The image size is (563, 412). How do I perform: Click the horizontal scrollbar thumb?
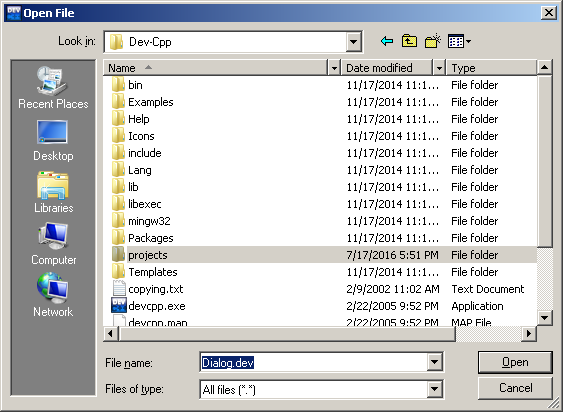(x=287, y=334)
